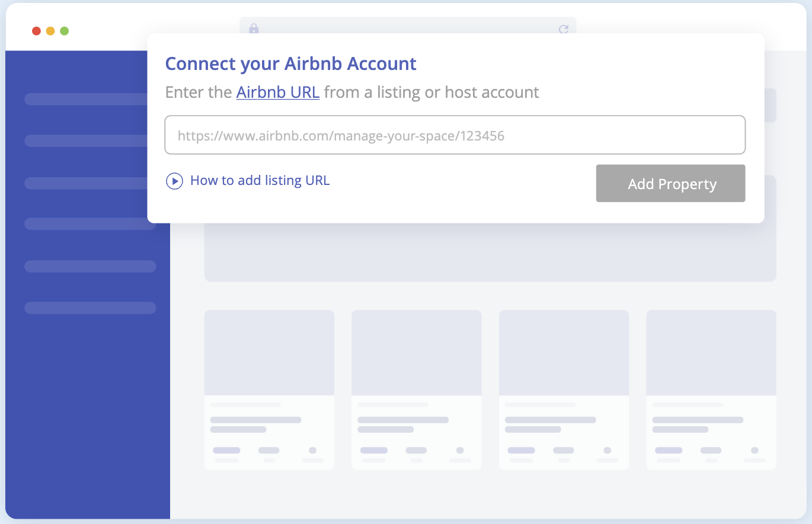Click the red close window dot
812x524 pixels.
pyautogui.click(x=36, y=31)
